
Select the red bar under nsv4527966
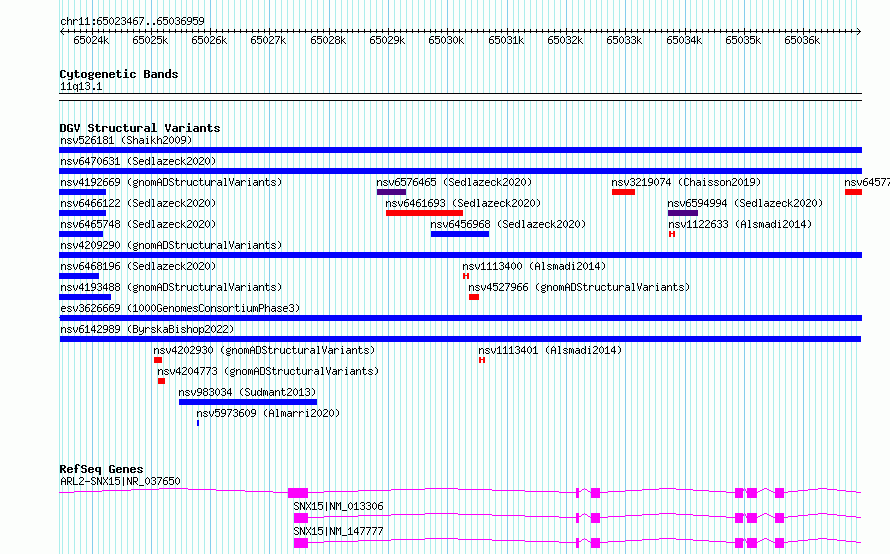pos(474,297)
